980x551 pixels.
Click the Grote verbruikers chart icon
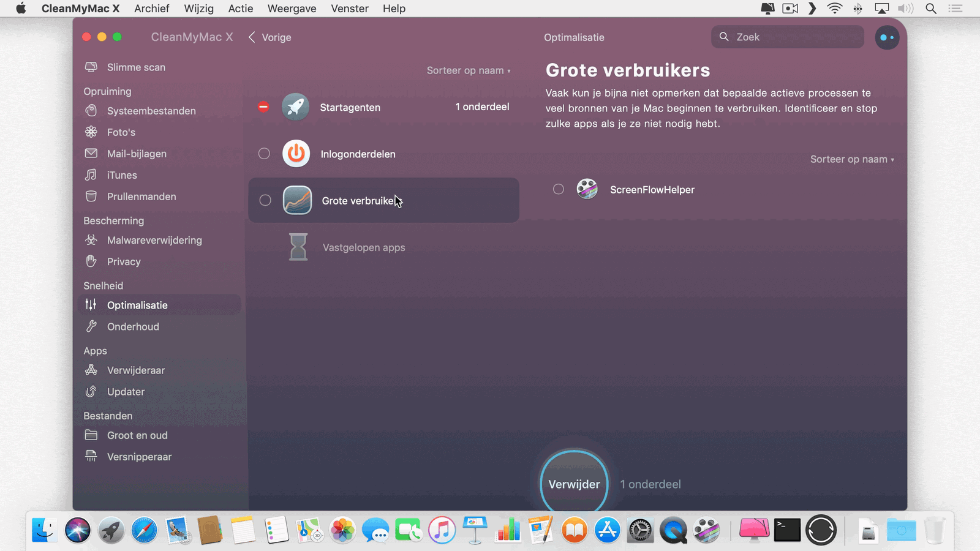(298, 200)
